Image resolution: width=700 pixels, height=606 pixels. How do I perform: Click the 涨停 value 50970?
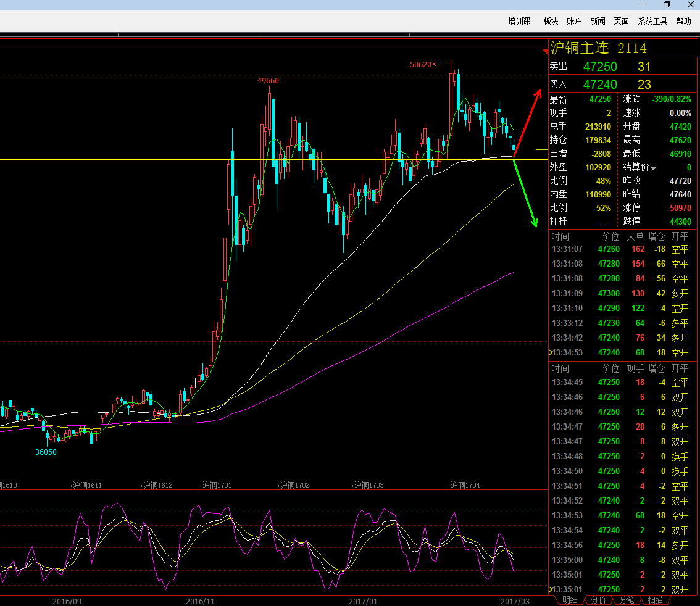click(x=680, y=208)
